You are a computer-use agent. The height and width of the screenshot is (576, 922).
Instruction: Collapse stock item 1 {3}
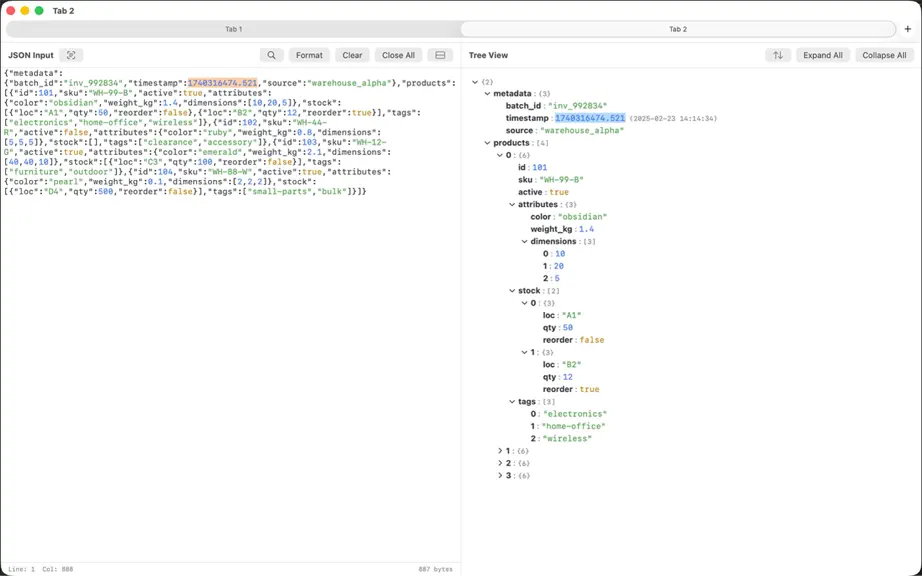[x=525, y=353]
